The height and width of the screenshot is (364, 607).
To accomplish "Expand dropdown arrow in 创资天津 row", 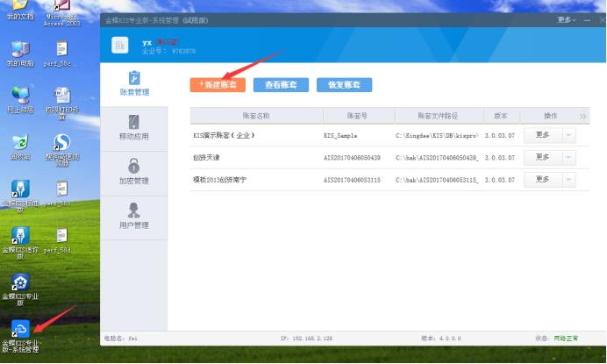I will (568, 157).
